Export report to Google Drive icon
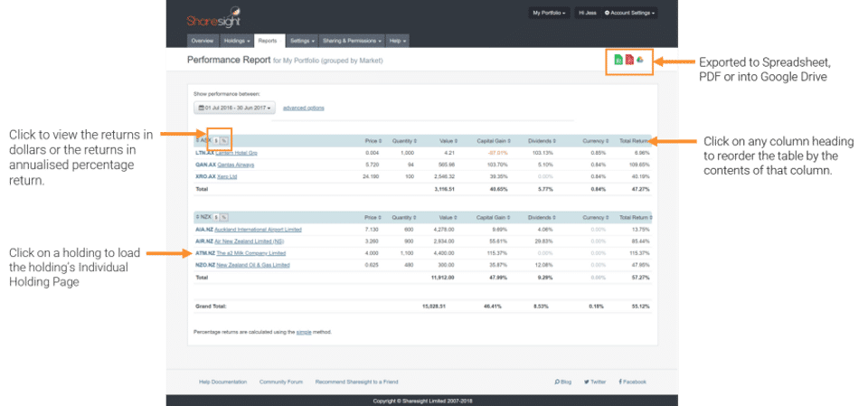This screenshot has height=406, width=868. [x=640, y=60]
